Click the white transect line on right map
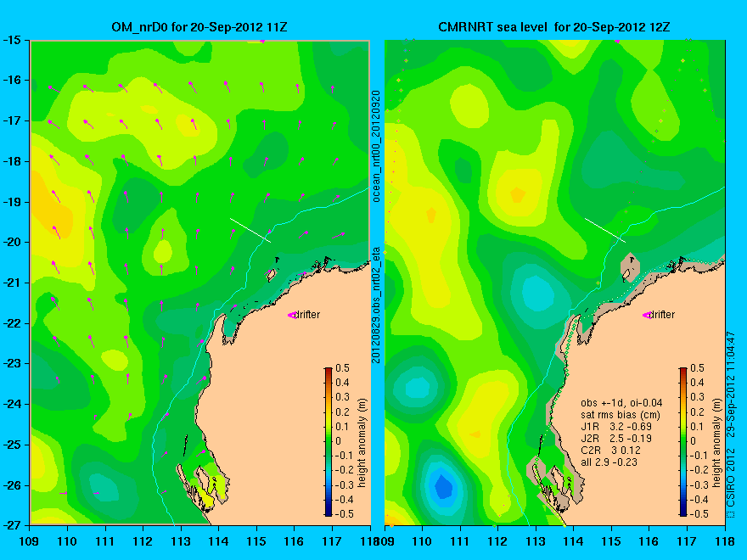 [605, 230]
